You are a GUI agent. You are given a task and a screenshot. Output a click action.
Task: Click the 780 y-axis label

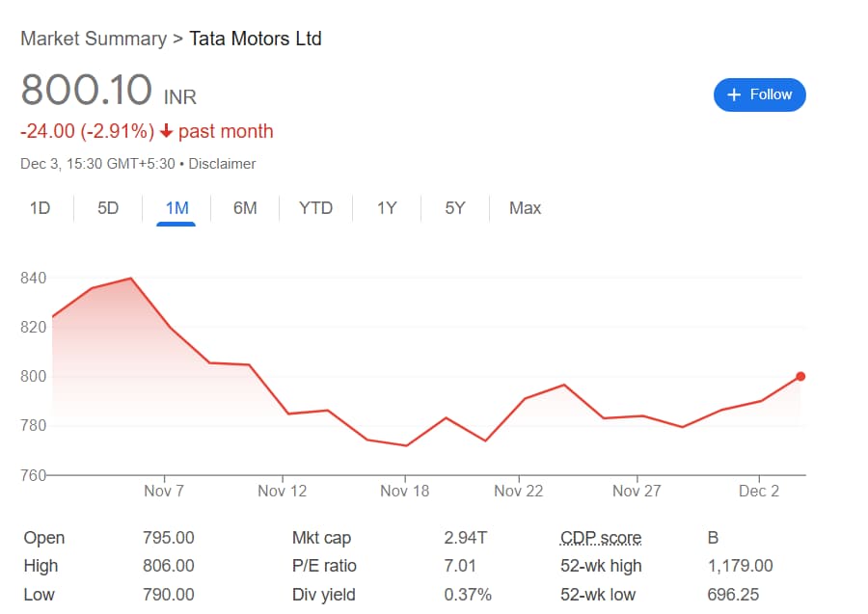(x=33, y=425)
